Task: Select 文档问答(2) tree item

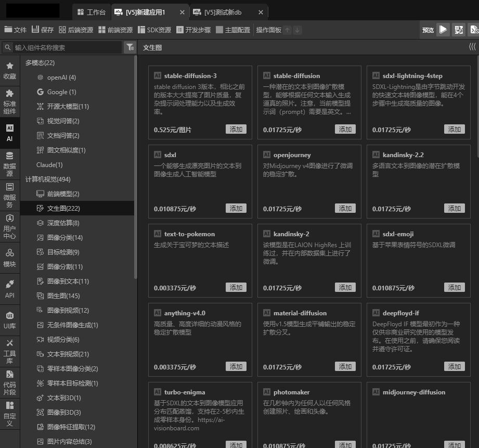Action: (x=77, y=135)
